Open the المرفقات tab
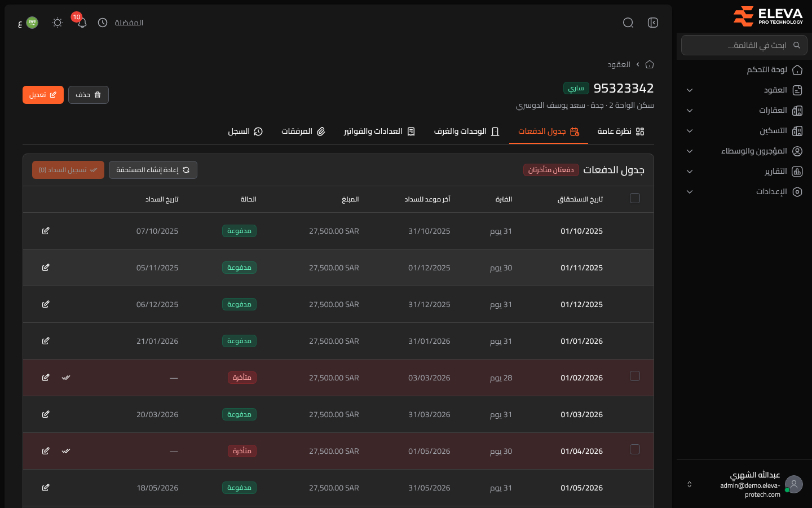The width and height of the screenshot is (812, 508). pyautogui.click(x=303, y=132)
